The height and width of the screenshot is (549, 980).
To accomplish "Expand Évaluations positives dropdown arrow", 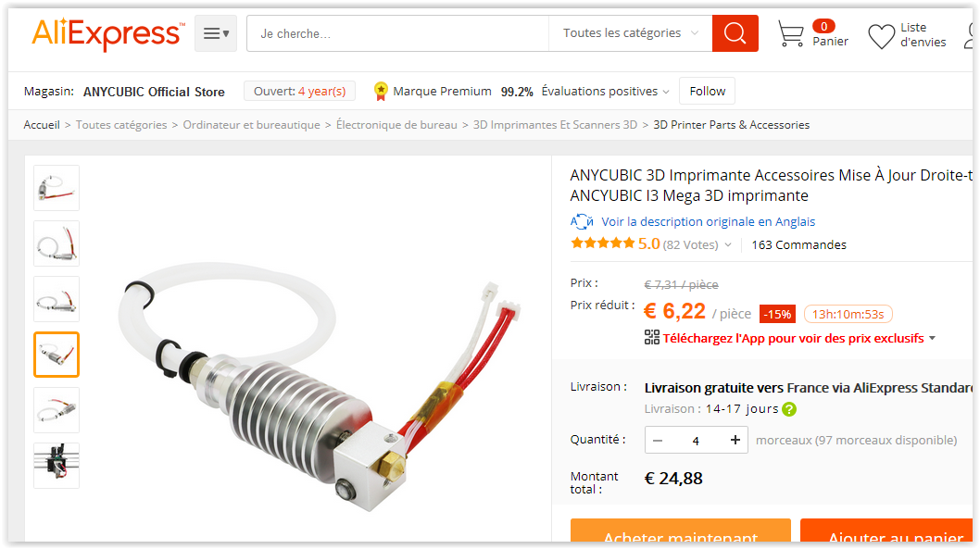I will (666, 92).
